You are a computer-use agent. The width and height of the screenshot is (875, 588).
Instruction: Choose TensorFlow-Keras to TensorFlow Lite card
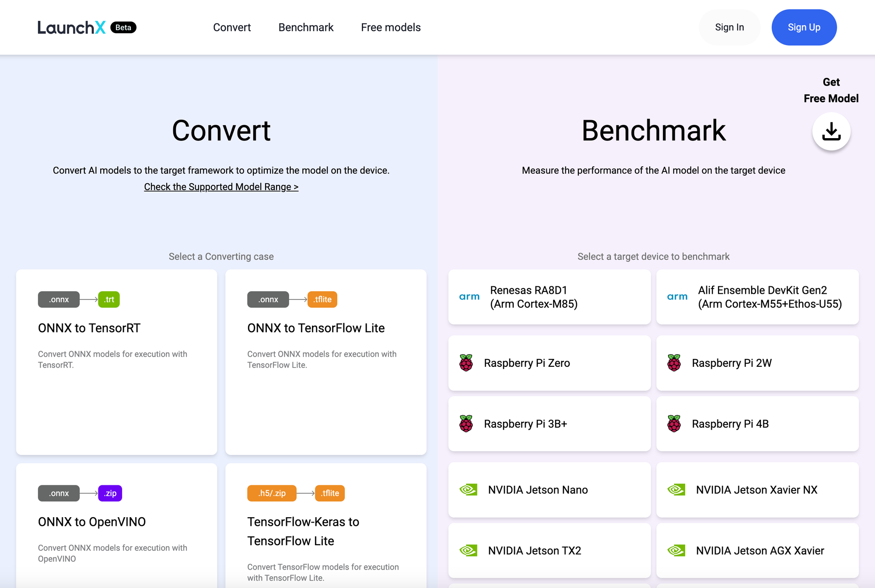point(326,525)
